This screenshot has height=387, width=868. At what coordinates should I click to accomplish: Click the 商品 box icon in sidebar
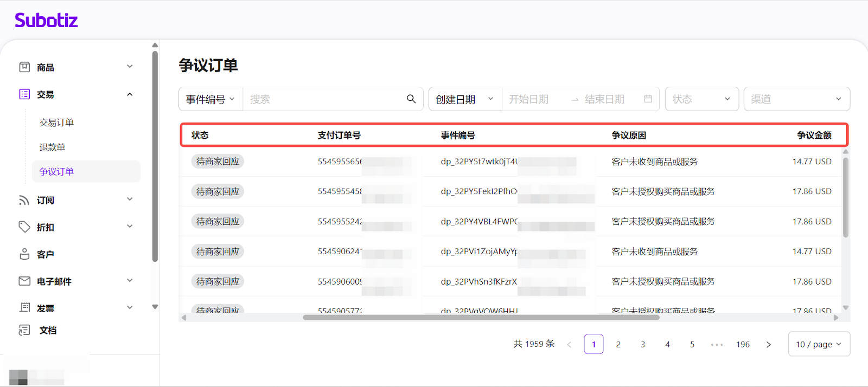(x=24, y=67)
